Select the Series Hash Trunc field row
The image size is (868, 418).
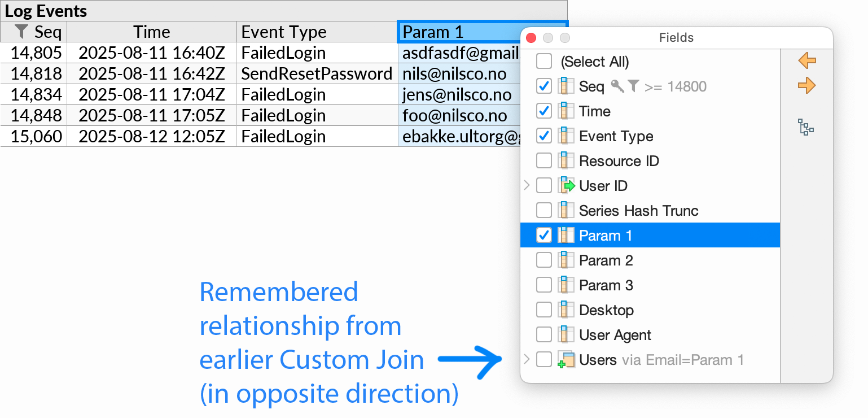(x=638, y=210)
